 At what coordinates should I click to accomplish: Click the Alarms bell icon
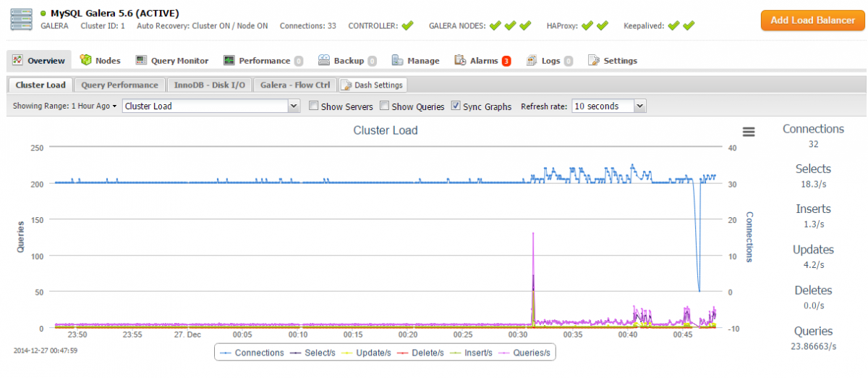pyautogui.click(x=460, y=61)
